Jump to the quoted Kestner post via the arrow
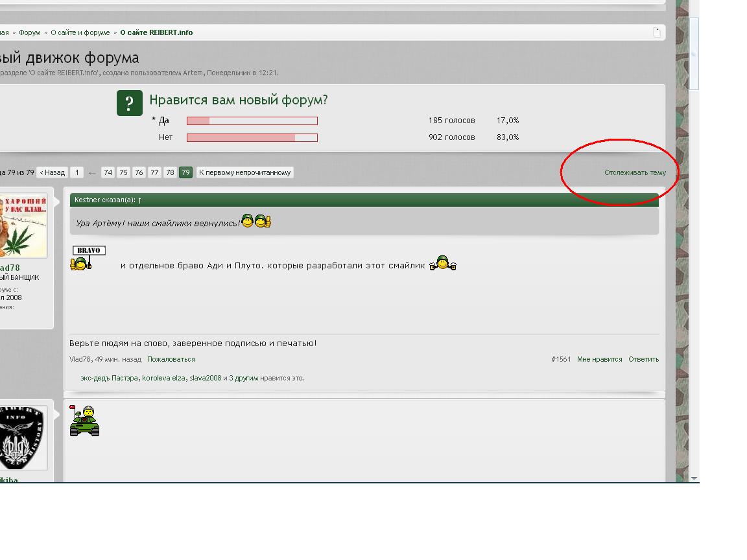Viewport: 747px width, 560px height. coord(139,200)
